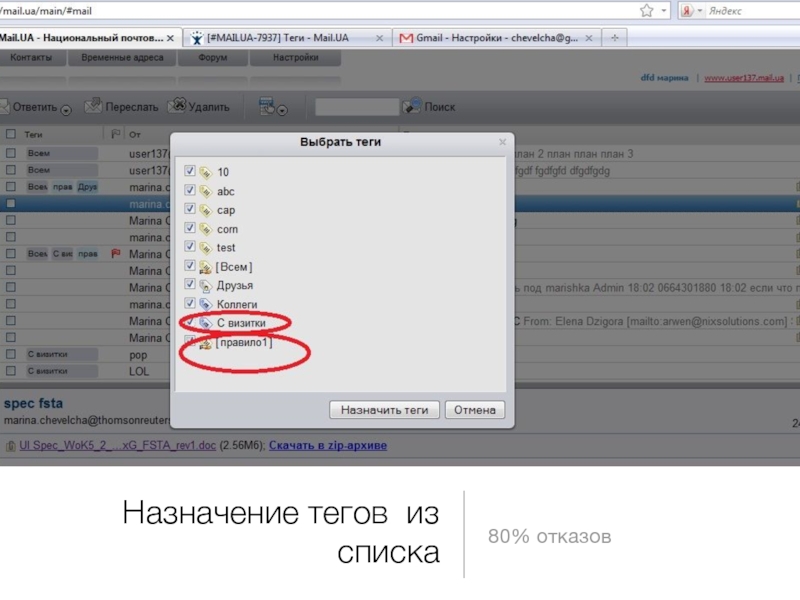Click the tag icon beside 10

[x=205, y=172]
